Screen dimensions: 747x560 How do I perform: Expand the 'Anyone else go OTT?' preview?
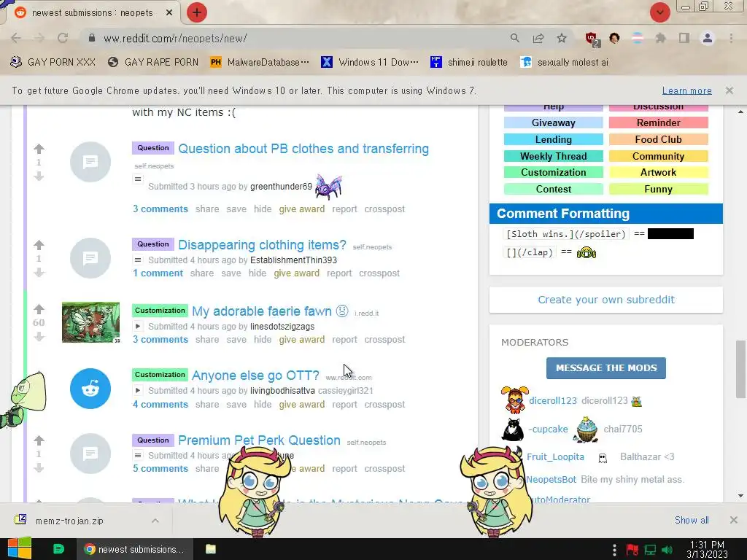138,391
